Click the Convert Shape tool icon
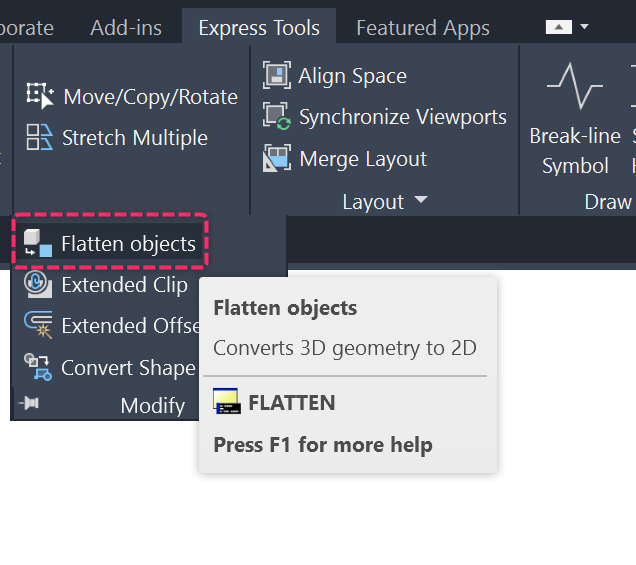 coord(38,368)
